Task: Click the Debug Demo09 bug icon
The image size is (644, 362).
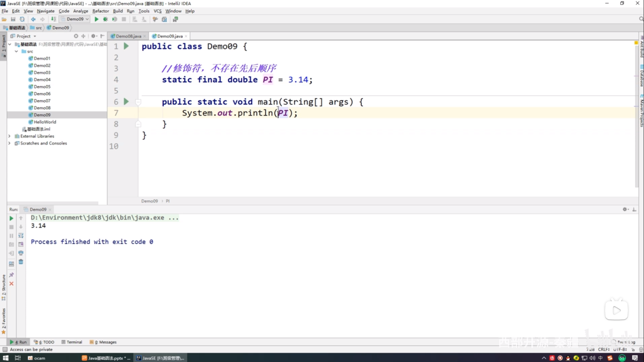Action: (105, 19)
